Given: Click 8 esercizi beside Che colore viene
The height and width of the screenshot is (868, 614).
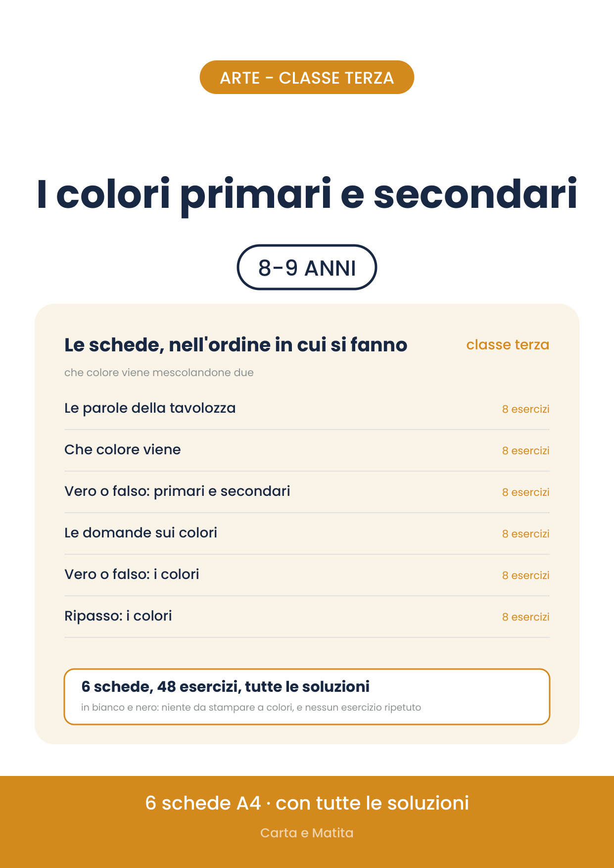Looking at the screenshot, I should click(525, 451).
